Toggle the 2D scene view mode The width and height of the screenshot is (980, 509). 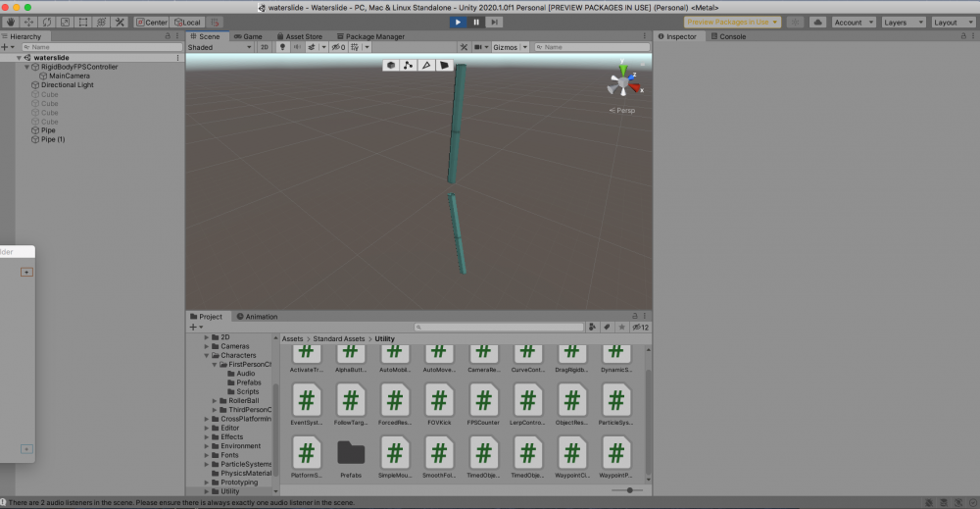(265, 47)
